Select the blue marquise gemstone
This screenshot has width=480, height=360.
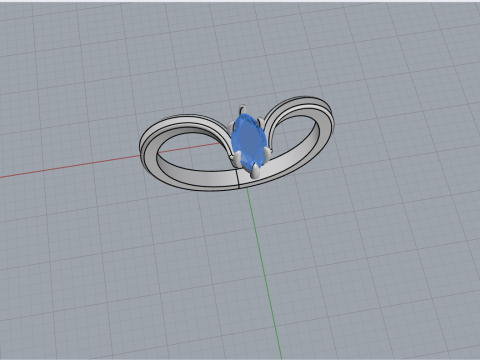[x=248, y=141]
